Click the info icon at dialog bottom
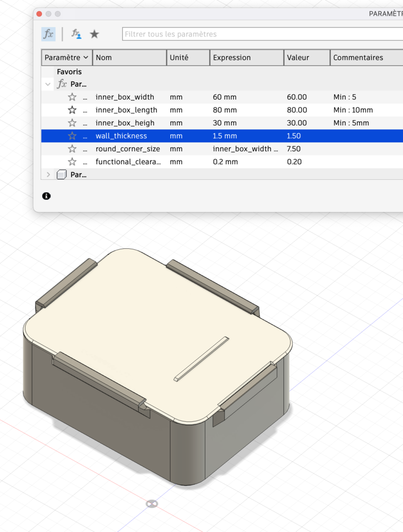This screenshot has width=403, height=532. coord(46,196)
